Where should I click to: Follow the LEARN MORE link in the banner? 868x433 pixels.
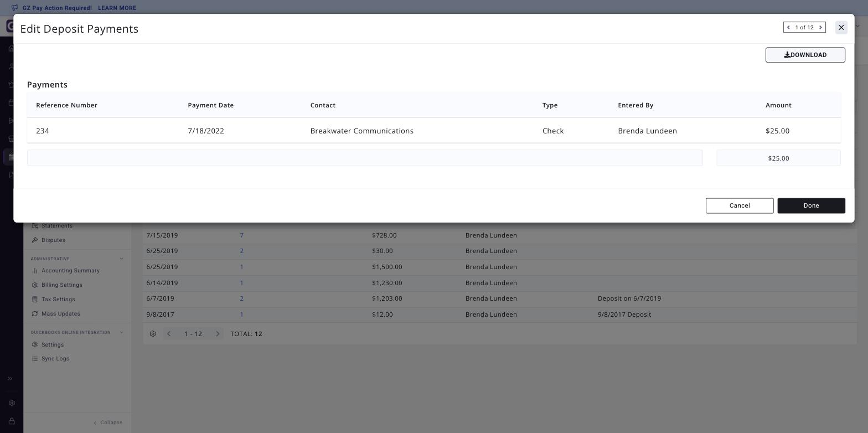[117, 8]
